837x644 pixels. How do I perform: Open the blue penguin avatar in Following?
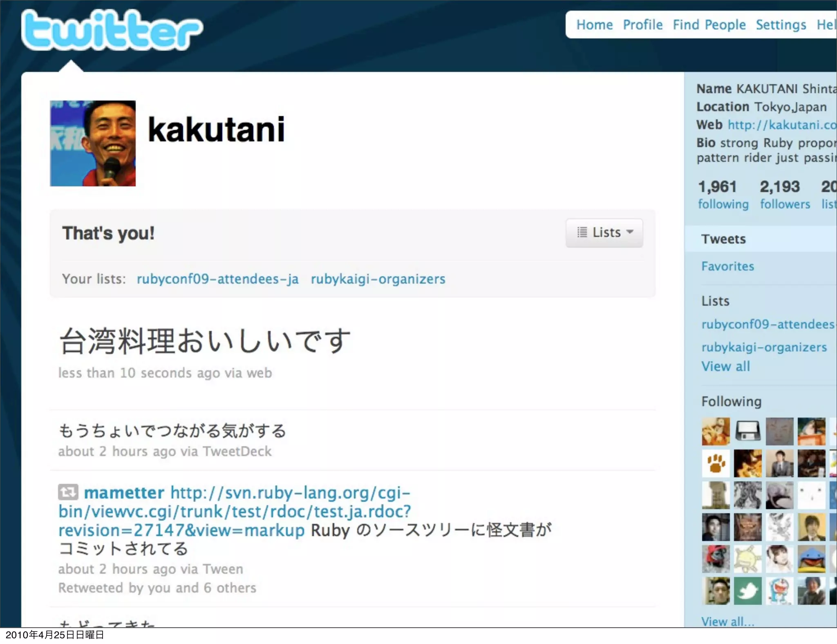pos(811,559)
